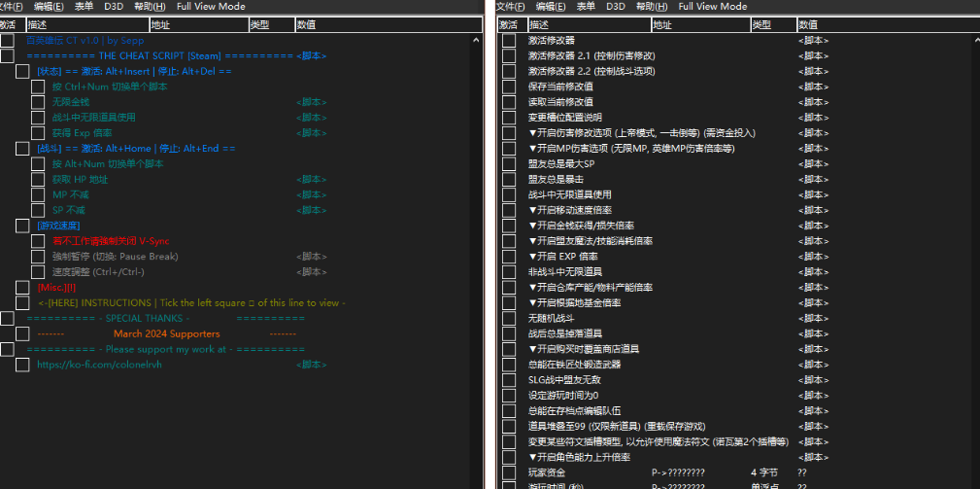
Task: Toggle the 无随机战斗 checkbox
Action: tap(509, 318)
